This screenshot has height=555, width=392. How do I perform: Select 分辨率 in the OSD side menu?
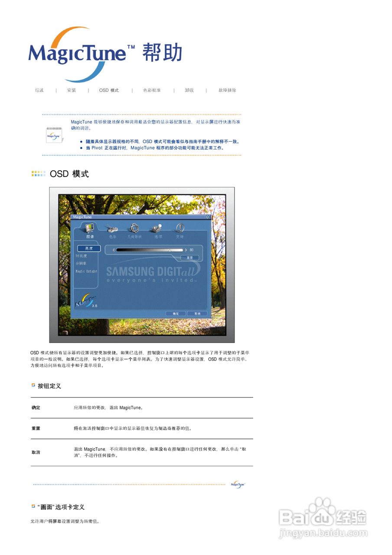pyautogui.click(x=81, y=263)
